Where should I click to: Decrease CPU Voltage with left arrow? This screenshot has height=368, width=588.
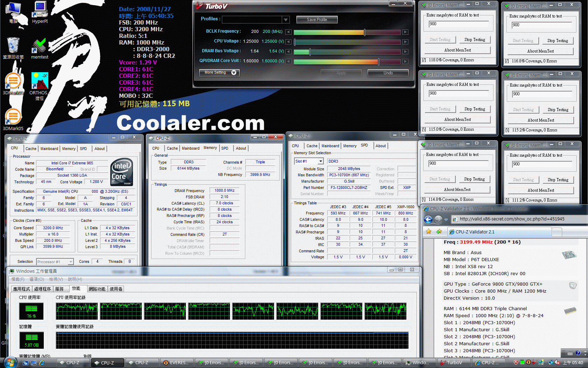[288, 42]
